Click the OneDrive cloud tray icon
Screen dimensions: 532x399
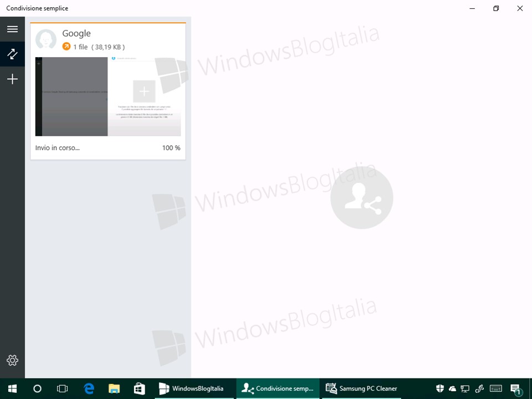click(x=452, y=389)
